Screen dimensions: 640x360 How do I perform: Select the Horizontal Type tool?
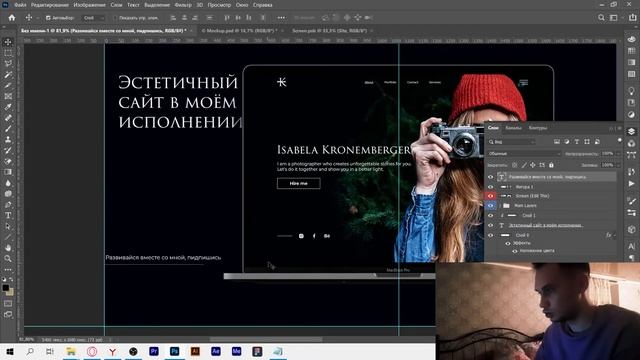pyautogui.click(x=8, y=215)
